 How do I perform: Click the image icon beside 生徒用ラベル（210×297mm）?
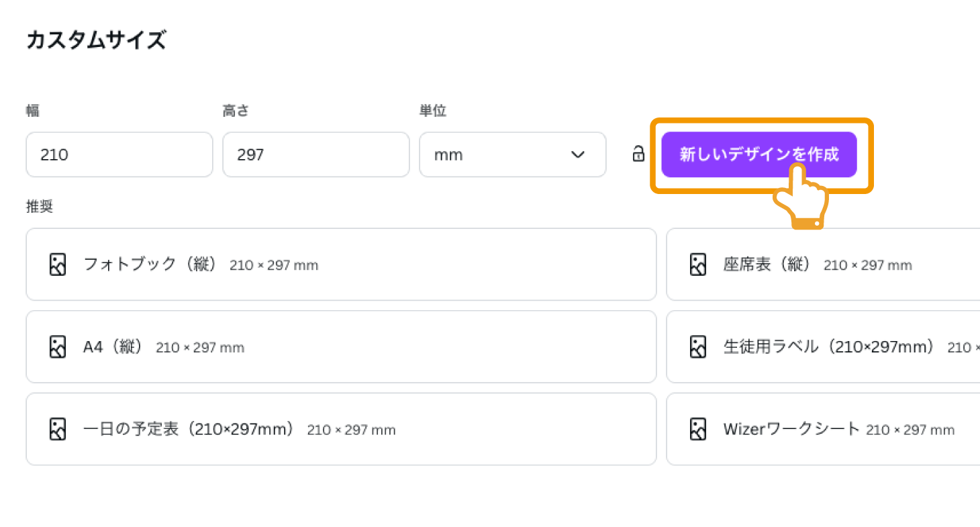click(x=698, y=346)
